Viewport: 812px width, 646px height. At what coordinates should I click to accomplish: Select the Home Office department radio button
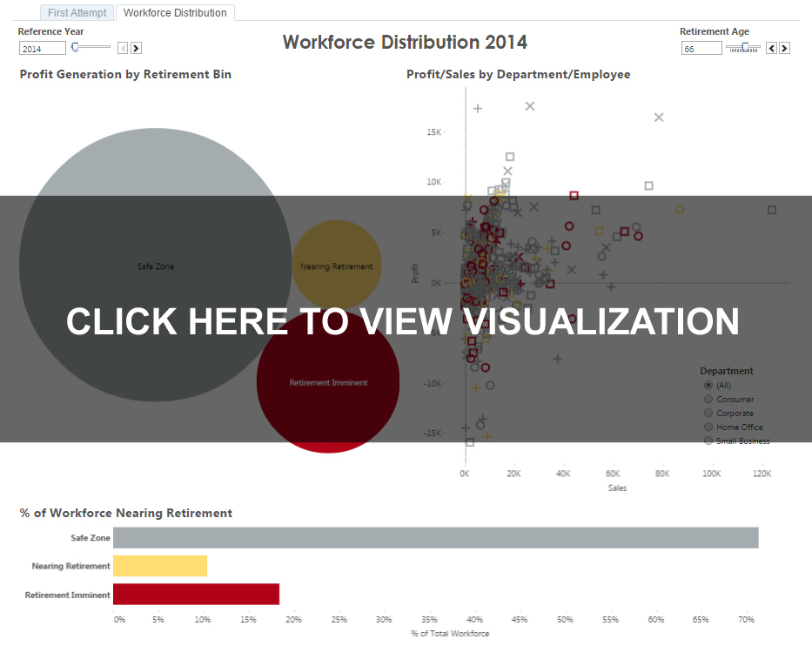tap(708, 427)
